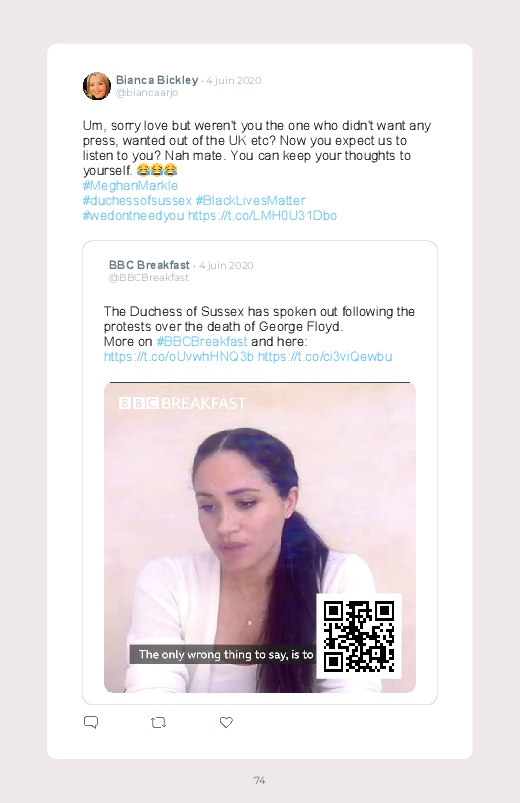520x803 pixels.
Task: Like the tweet with heart icon
Action: coord(226,722)
